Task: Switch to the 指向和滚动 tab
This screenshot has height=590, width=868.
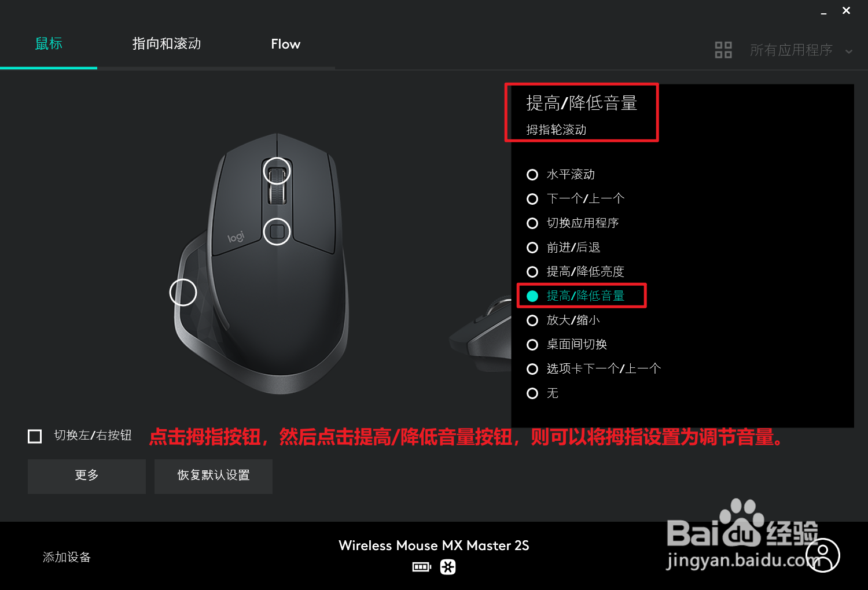Action: coord(167,44)
